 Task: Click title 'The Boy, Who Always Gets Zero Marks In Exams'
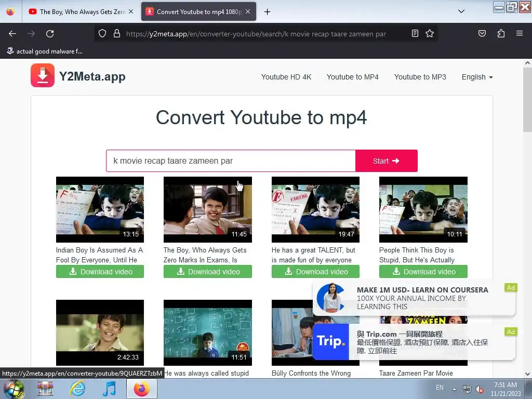pos(205,255)
